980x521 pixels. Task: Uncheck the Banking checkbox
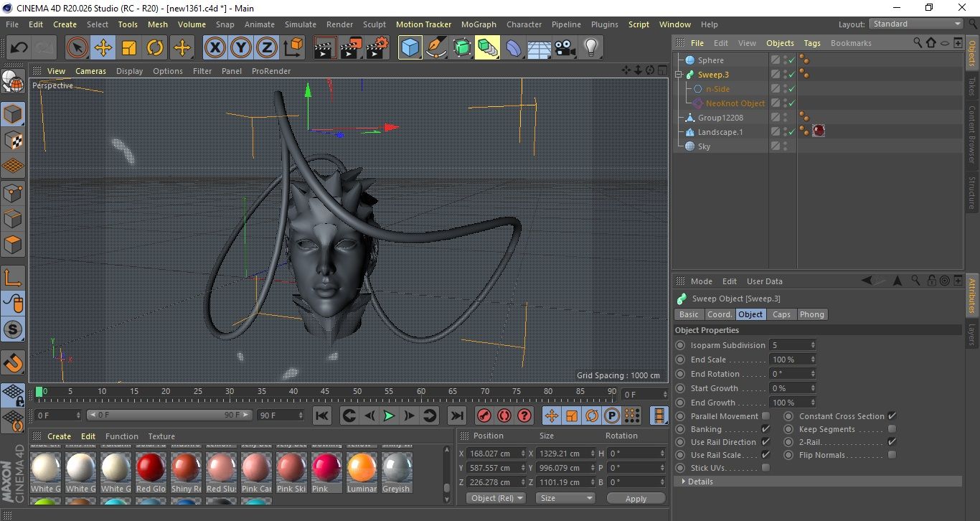point(765,428)
